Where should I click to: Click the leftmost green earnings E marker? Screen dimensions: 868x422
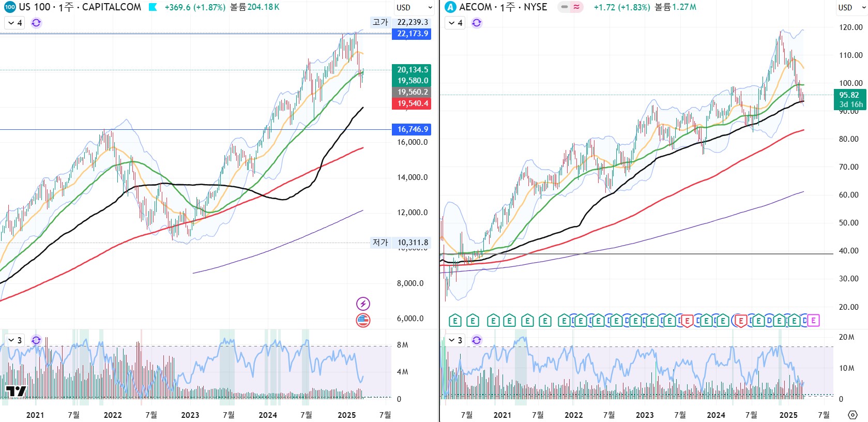(455, 321)
